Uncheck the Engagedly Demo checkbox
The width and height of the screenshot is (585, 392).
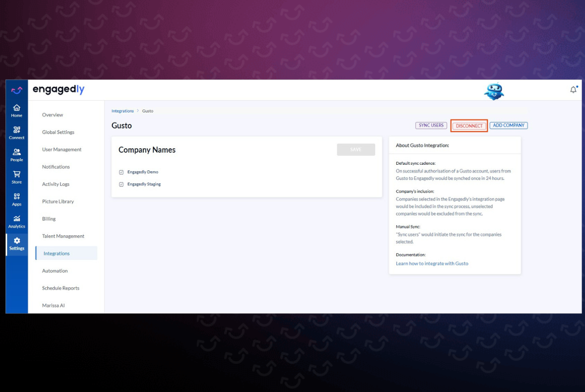click(x=121, y=172)
